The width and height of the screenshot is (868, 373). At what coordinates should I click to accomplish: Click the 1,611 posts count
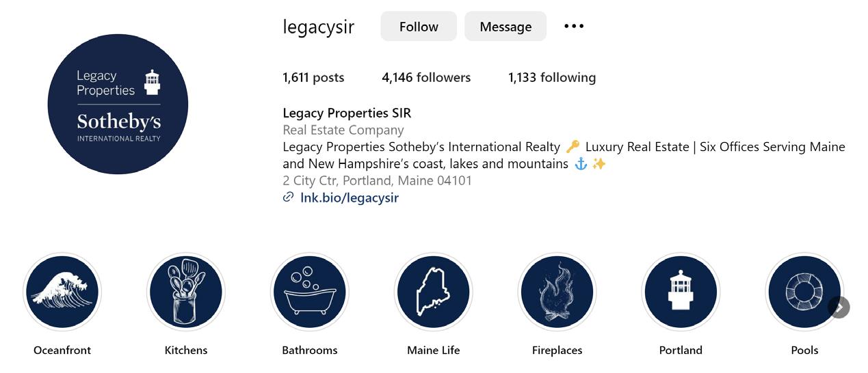(x=313, y=77)
